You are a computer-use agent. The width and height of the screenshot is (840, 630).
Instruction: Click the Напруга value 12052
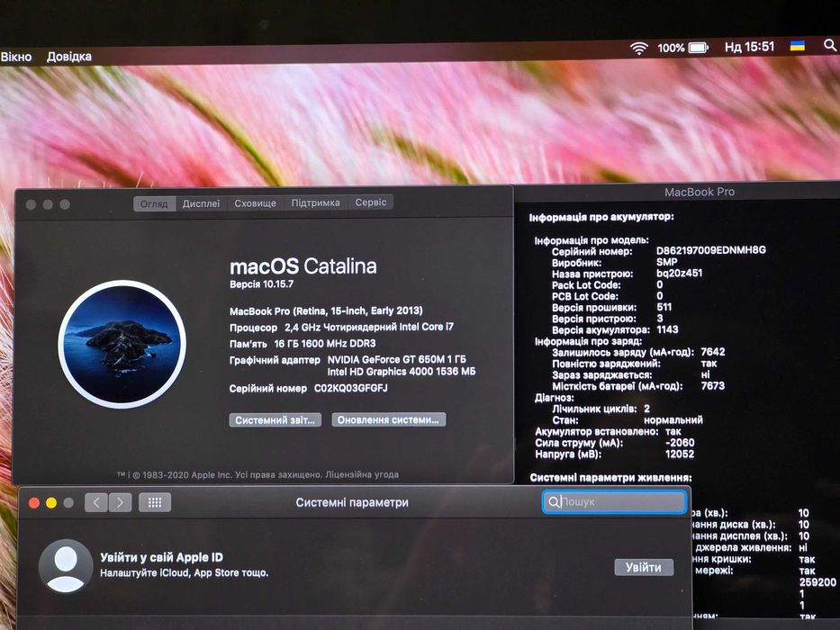tap(680, 454)
